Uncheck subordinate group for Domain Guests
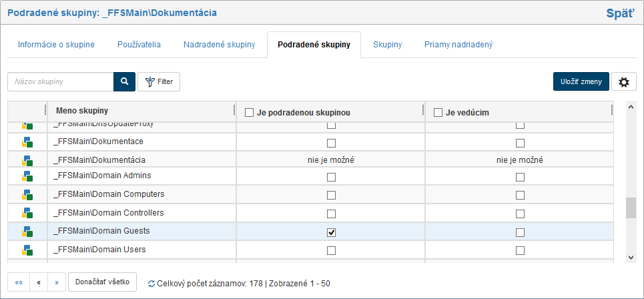This screenshot has width=644, height=299. coord(331,232)
